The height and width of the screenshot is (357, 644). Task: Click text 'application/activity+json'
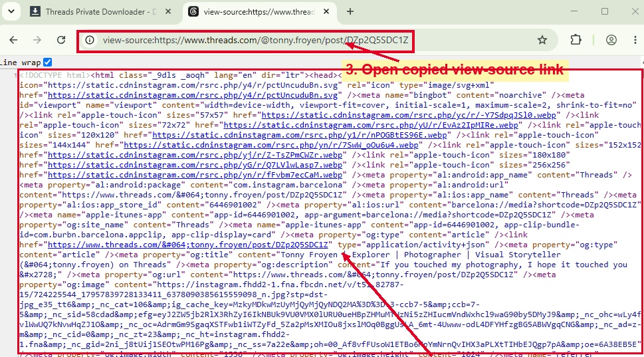coord(425,245)
